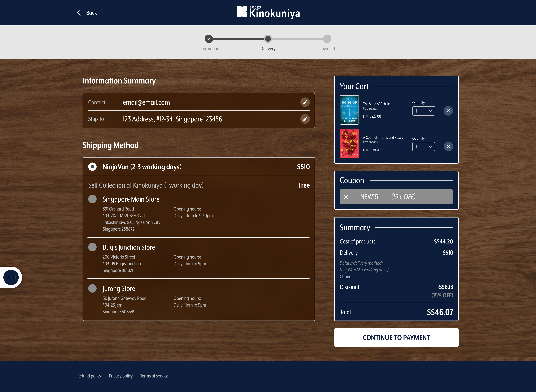Click the Discount -S$8.13 value
The image size is (536, 392).
[445, 287]
